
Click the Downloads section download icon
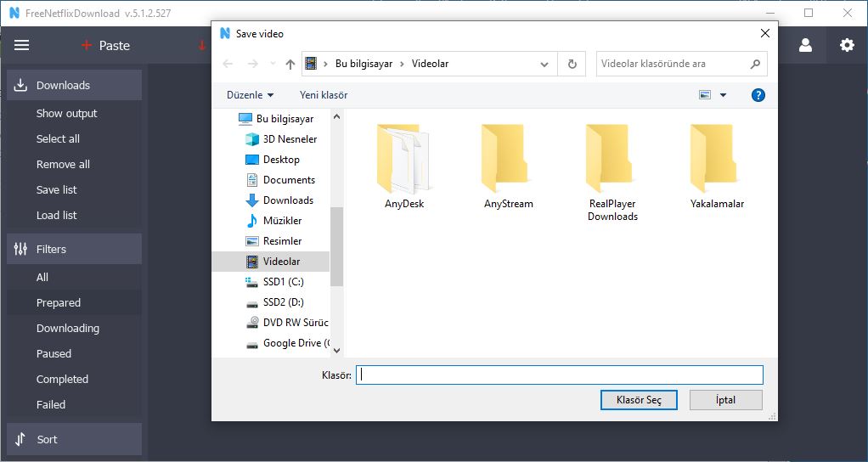(x=20, y=85)
